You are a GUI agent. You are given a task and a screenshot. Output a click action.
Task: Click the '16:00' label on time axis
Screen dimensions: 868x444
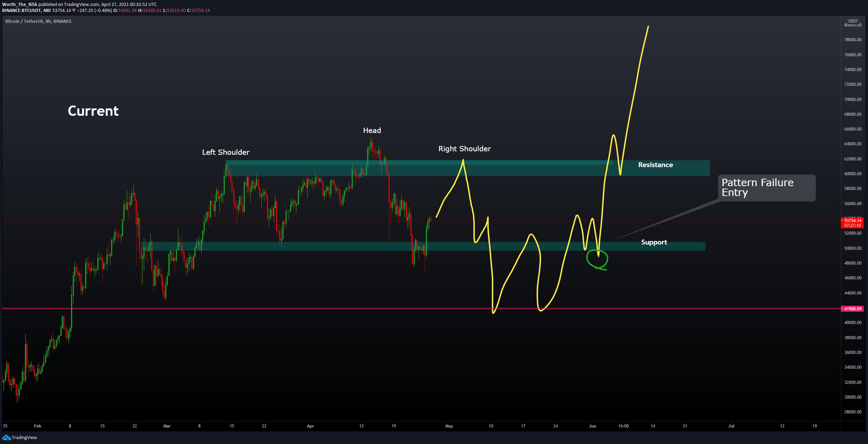pyautogui.click(x=623, y=426)
